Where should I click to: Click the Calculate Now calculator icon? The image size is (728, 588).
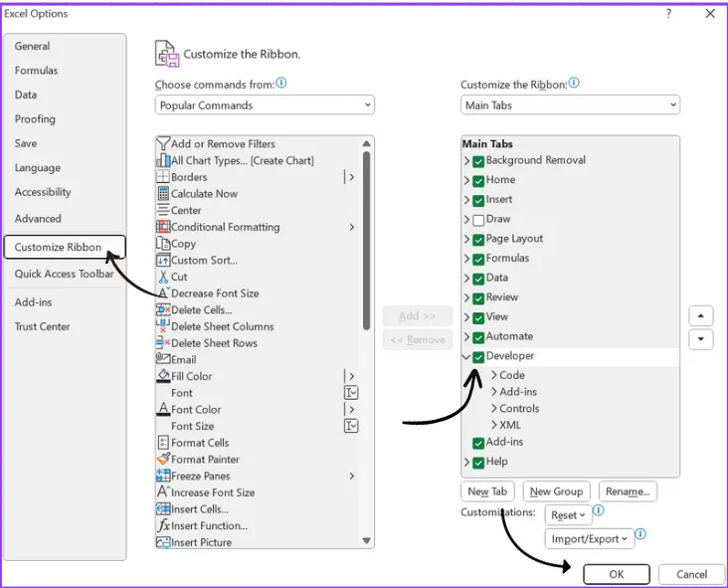pos(163,194)
